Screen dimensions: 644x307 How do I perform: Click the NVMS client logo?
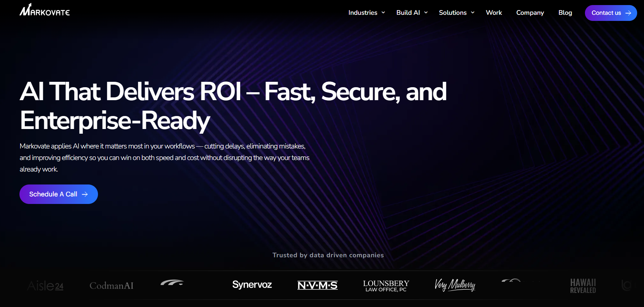click(317, 285)
